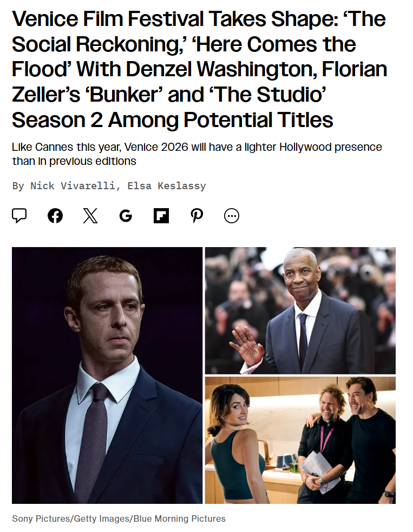This screenshot has height=532, width=413.
Task: Click the word "By" in the byline
Action: click(18, 186)
